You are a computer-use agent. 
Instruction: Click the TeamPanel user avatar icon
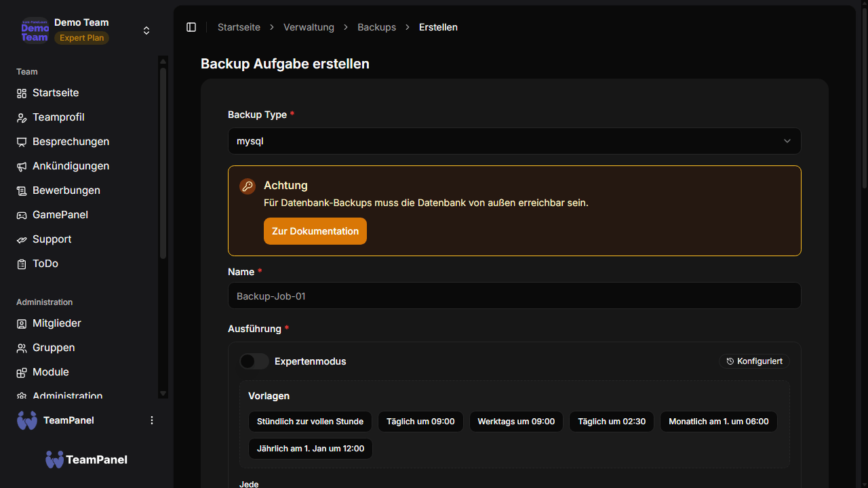coord(27,420)
